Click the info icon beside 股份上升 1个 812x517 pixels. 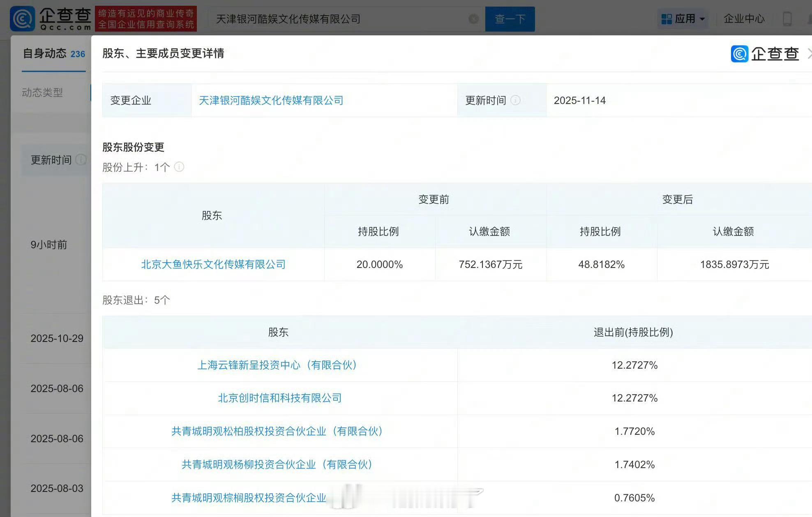pyautogui.click(x=179, y=167)
